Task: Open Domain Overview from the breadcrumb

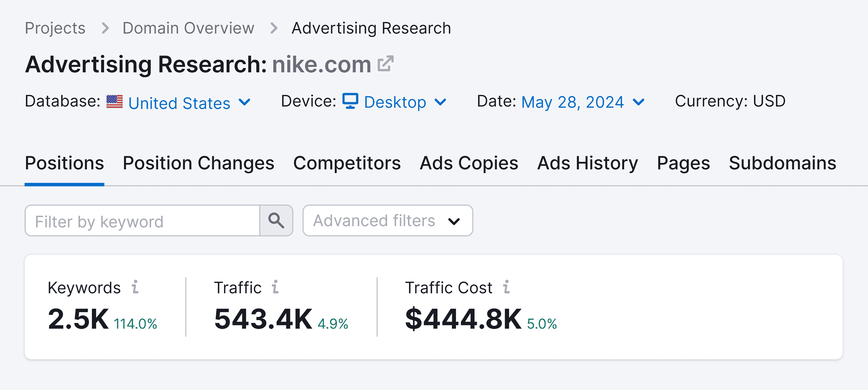Action: (x=189, y=28)
